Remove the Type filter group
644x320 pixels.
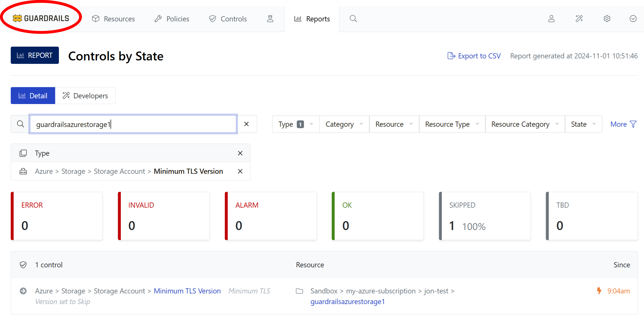240,153
